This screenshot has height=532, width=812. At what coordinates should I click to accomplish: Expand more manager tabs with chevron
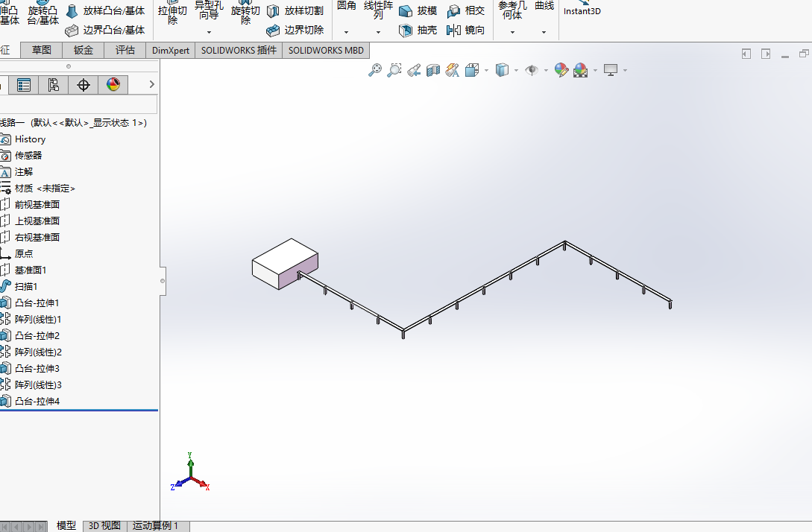(x=151, y=84)
